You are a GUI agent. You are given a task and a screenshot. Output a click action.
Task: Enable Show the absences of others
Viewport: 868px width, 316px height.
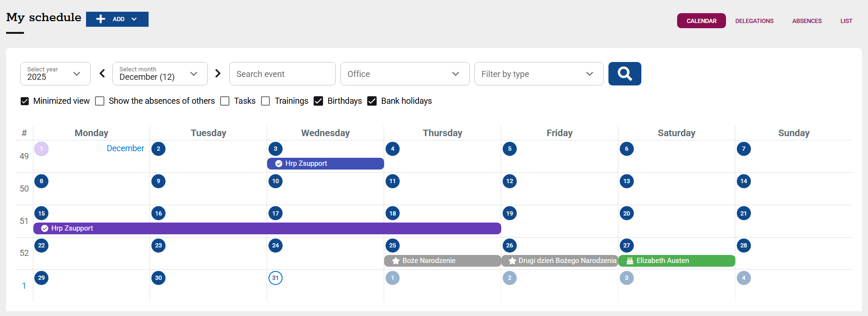point(100,101)
